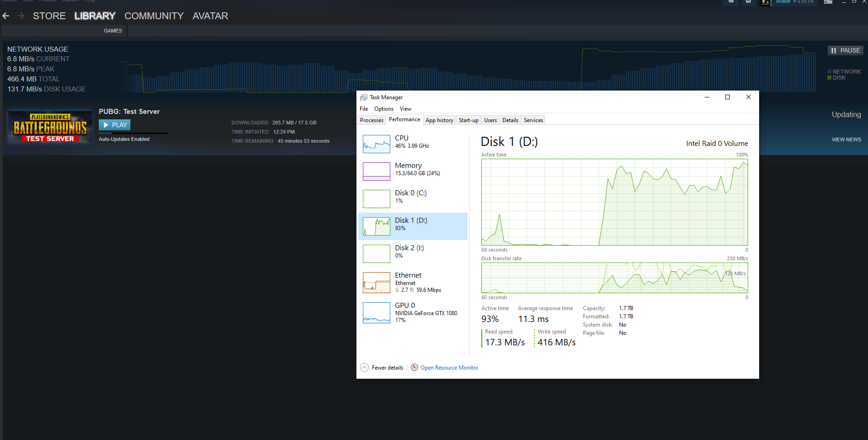Pause the Steam download
The image size is (868, 440).
[x=845, y=50]
